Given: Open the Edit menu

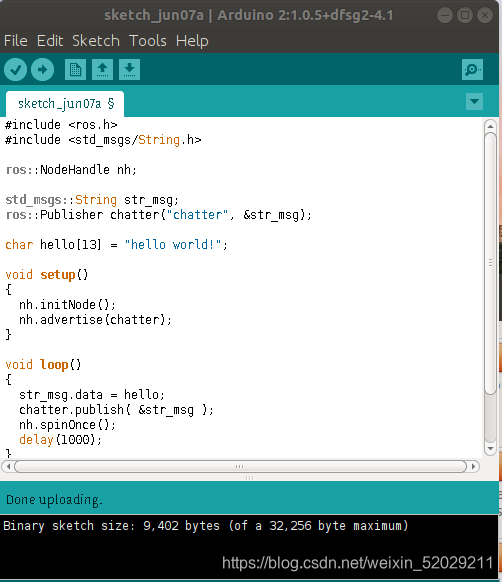Looking at the screenshot, I should [50, 41].
